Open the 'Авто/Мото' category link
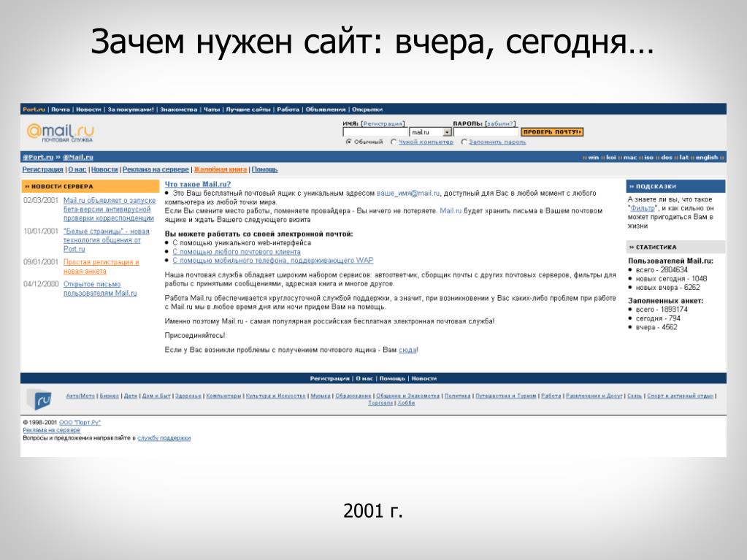 [80, 396]
